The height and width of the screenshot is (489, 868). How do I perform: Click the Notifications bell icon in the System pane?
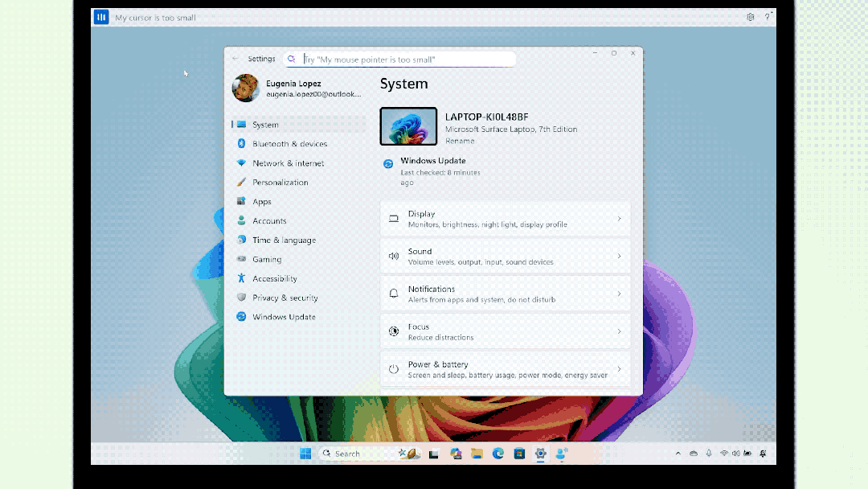[x=394, y=293]
